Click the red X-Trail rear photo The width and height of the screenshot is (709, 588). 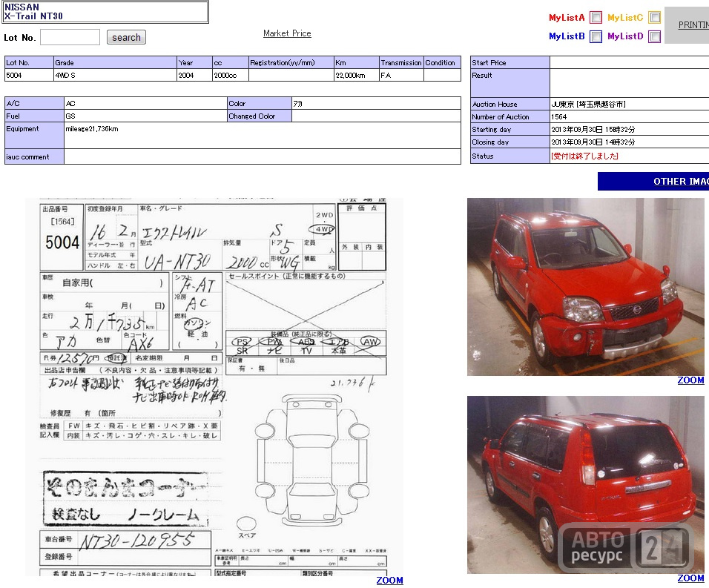click(x=586, y=485)
